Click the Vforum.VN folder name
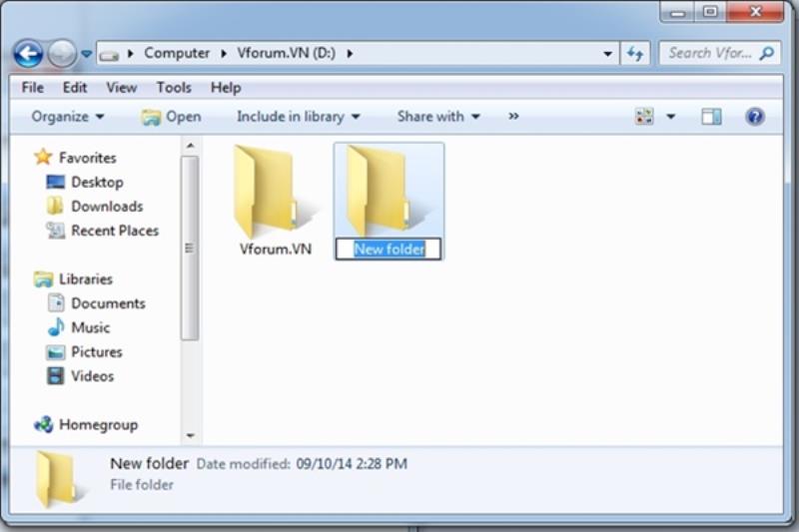 click(x=276, y=249)
